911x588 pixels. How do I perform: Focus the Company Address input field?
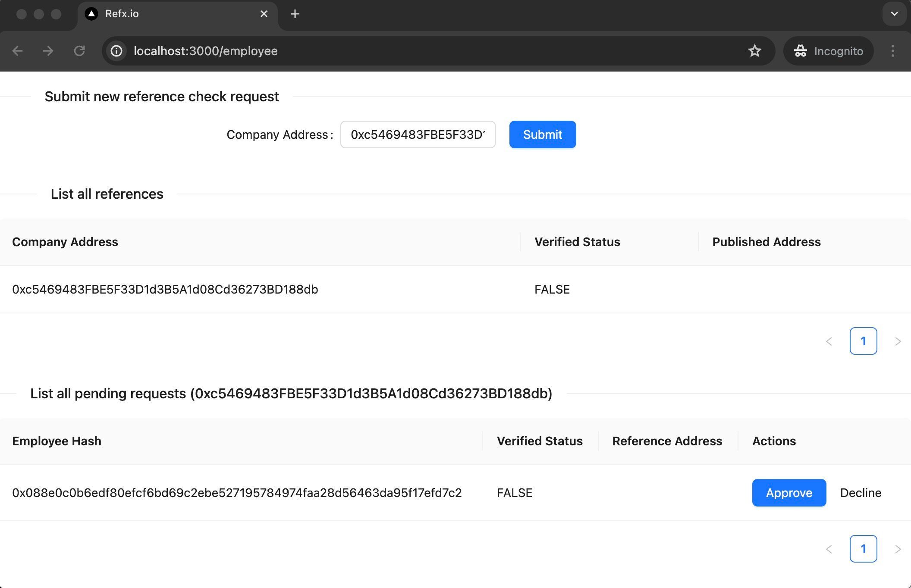point(418,134)
